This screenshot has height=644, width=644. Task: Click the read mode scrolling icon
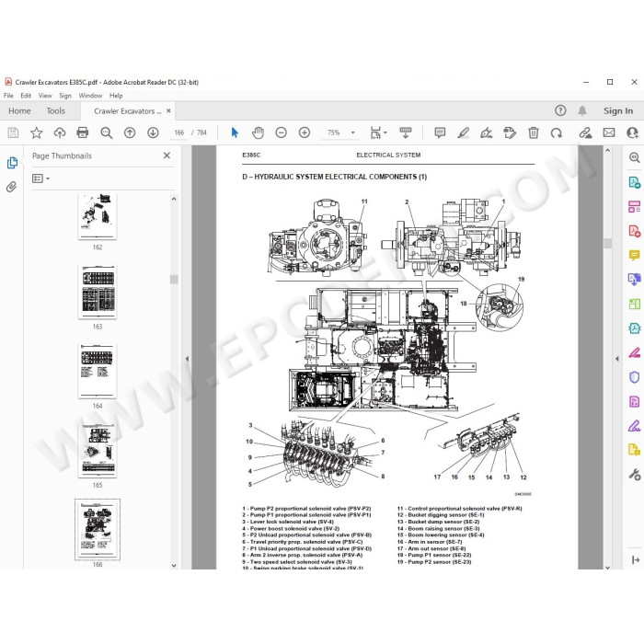pos(406,132)
